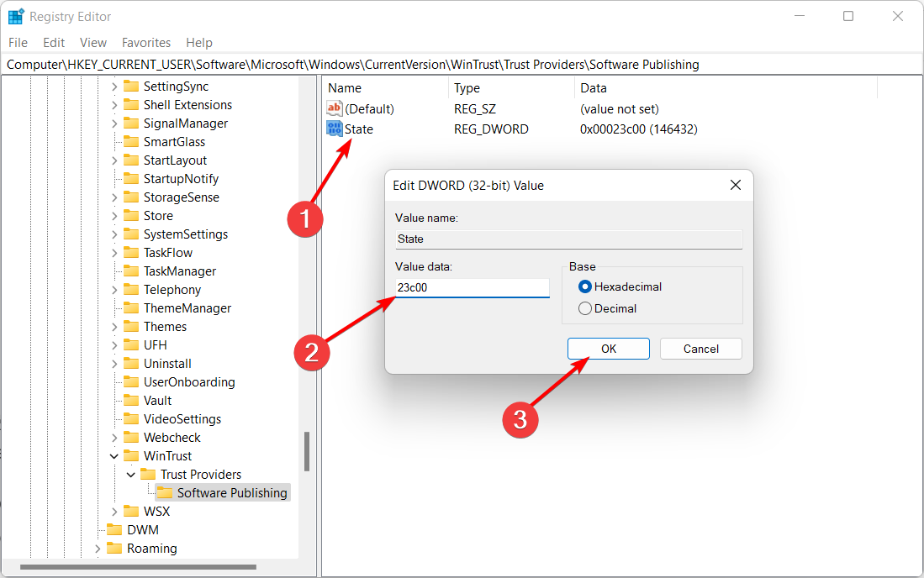
Task: Click the Webcheck folder icon
Action: (131, 438)
